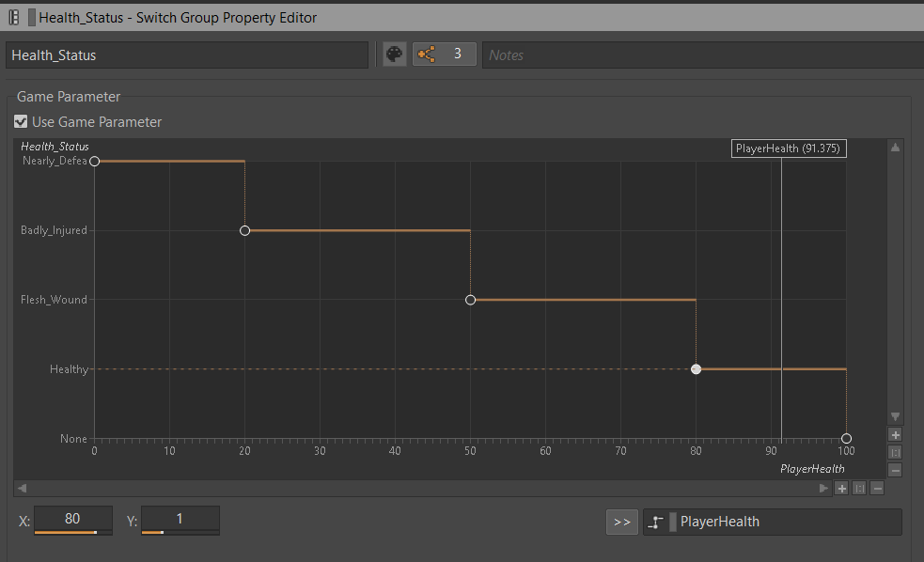Click horizontal scrollbar left arrow
This screenshot has width=924, height=562.
22,488
